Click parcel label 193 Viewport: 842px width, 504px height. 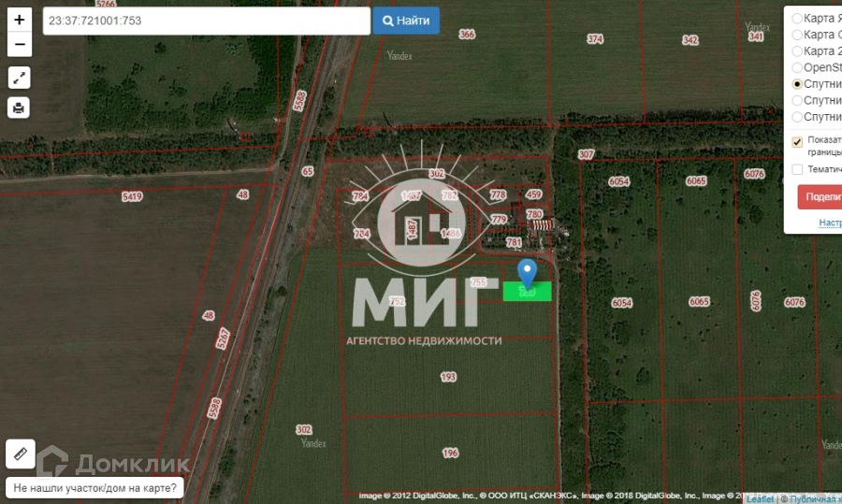[448, 377]
